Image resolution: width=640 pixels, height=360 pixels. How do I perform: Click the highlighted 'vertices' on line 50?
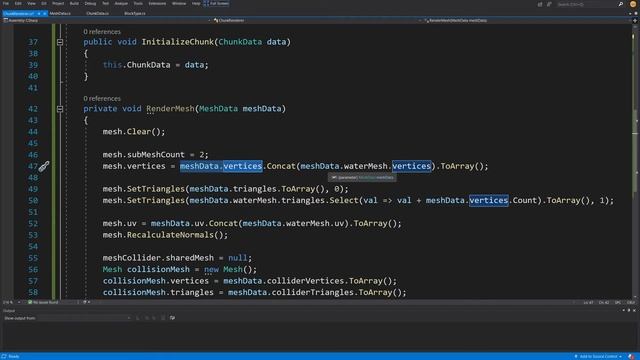pyautogui.click(x=489, y=200)
